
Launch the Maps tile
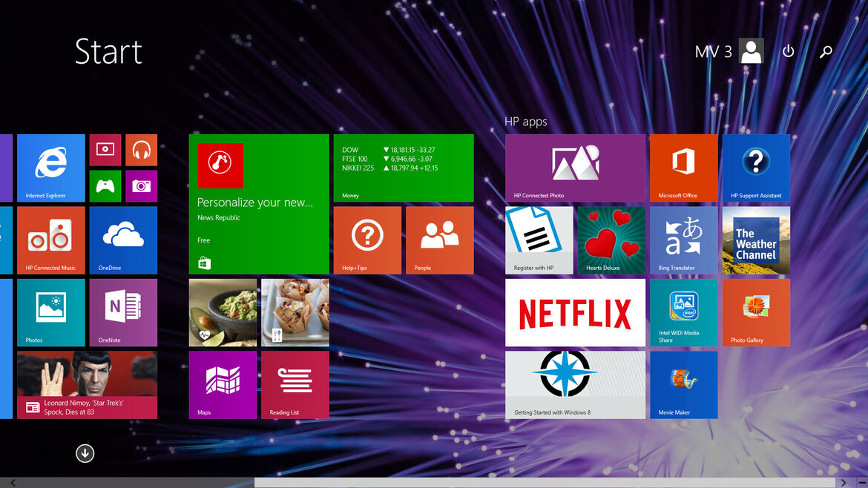223,385
